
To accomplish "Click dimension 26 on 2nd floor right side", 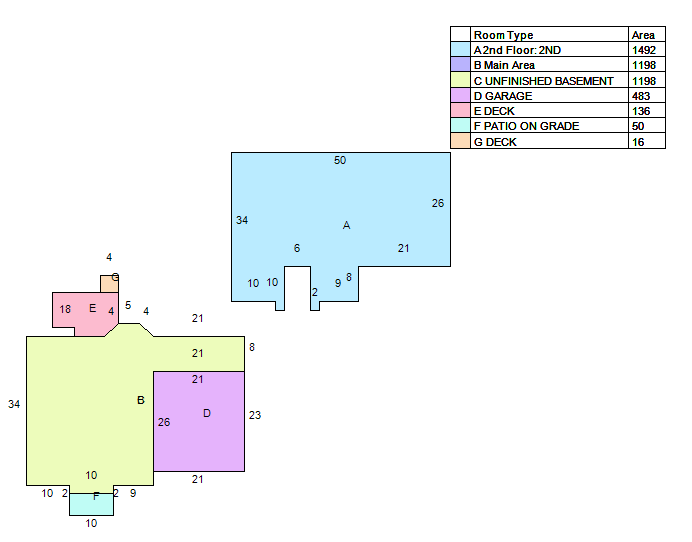I will click(438, 203).
